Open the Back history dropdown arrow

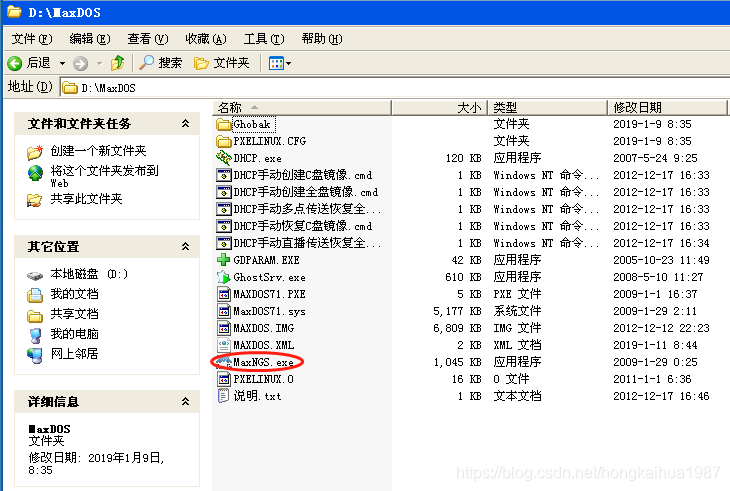(x=62, y=63)
